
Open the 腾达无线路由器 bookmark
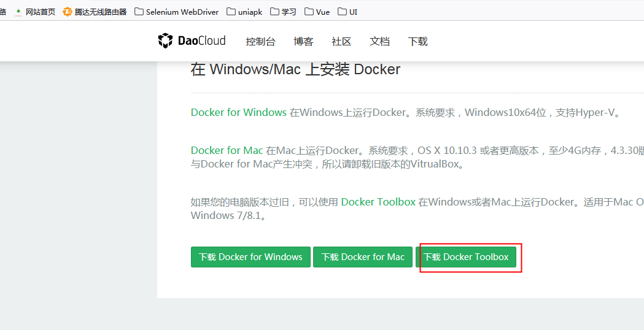point(95,12)
